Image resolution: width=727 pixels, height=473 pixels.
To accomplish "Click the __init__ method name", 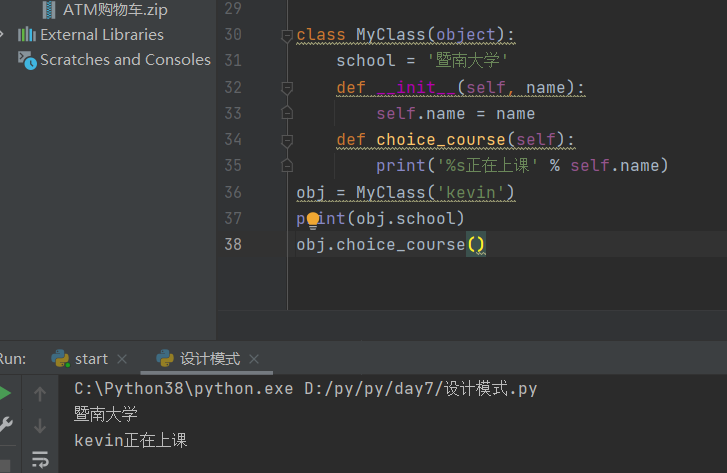I will click(x=416, y=88).
